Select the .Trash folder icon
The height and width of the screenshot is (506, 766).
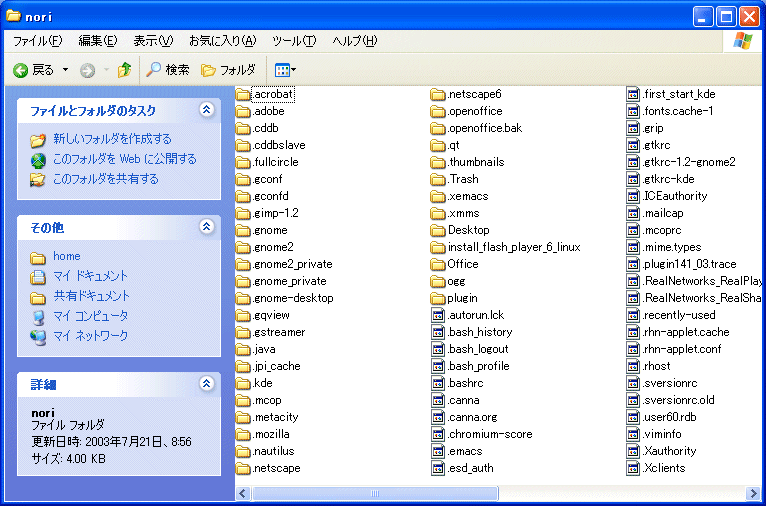click(438, 179)
